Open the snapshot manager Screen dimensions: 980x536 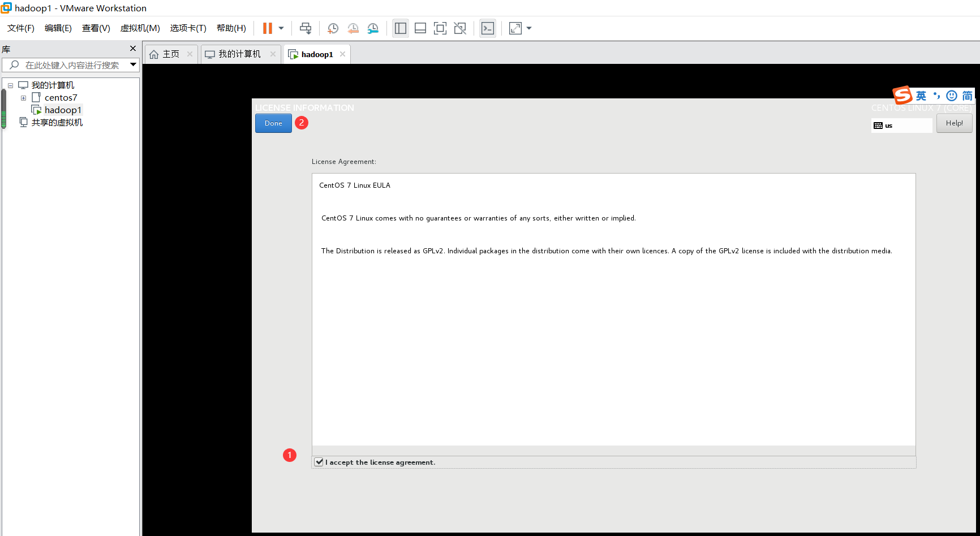pyautogui.click(x=373, y=28)
